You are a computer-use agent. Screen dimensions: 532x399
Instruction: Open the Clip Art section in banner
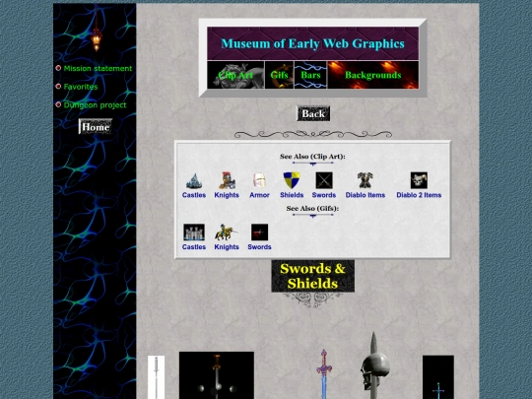pyautogui.click(x=235, y=75)
